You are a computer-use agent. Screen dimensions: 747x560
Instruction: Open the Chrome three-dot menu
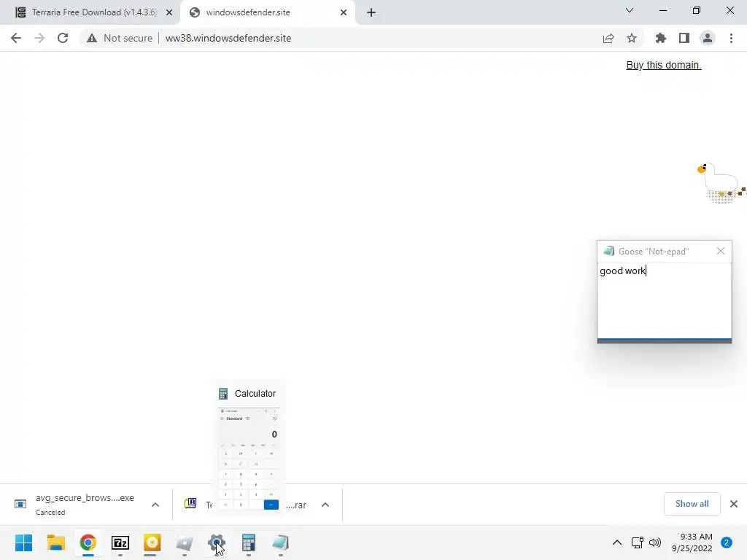coord(731,38)
